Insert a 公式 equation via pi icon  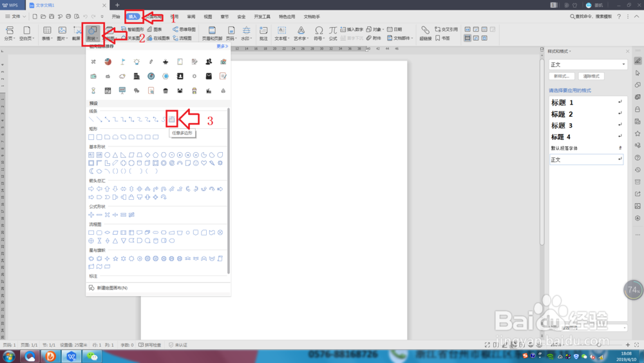point(333,33)
